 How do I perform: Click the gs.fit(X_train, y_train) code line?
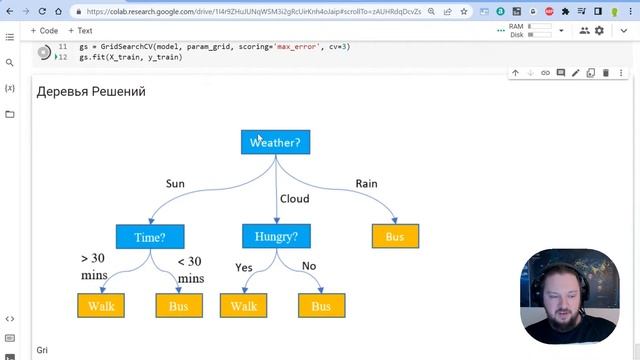(131, 57)
